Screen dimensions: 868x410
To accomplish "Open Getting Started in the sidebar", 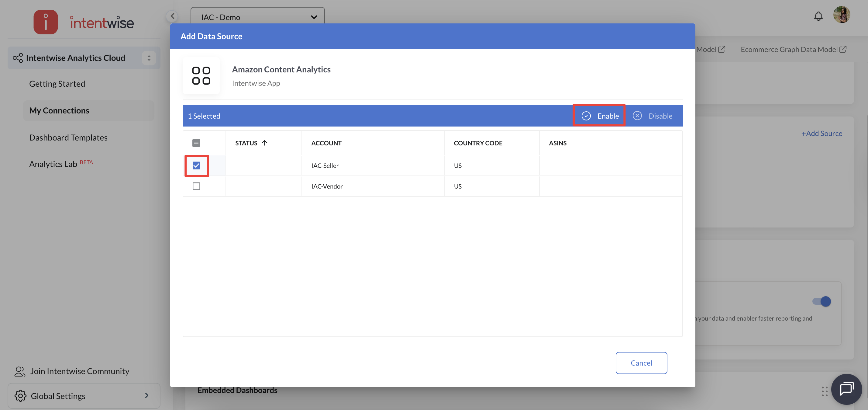I will [57, 84].
